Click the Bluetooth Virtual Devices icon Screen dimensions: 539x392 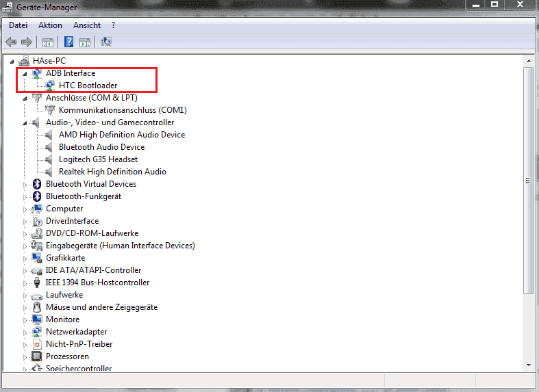point(37,184)
